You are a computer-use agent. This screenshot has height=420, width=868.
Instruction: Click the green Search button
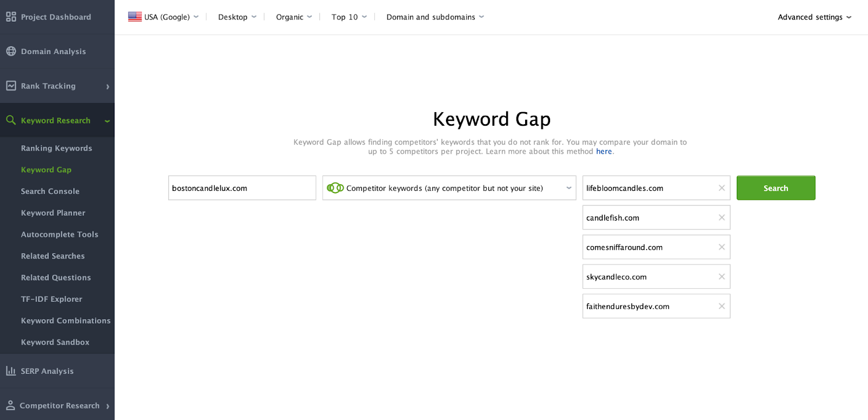(x=776, y=188)
